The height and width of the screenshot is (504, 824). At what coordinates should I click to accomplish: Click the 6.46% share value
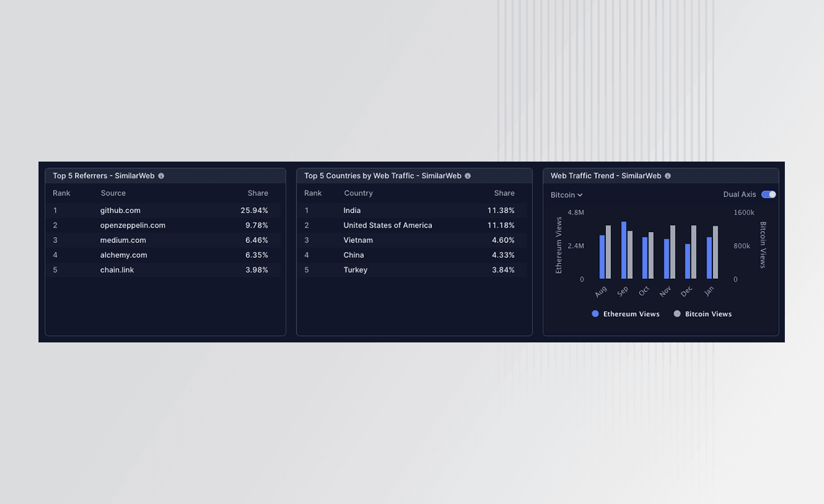[x=257, y=240]
